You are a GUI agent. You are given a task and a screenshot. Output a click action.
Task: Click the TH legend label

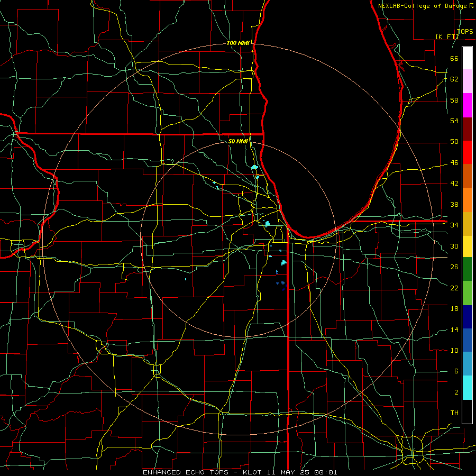(x=454, y=413)
